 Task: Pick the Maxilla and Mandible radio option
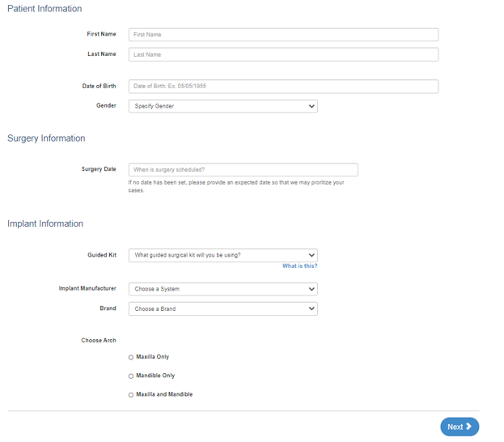131,395
